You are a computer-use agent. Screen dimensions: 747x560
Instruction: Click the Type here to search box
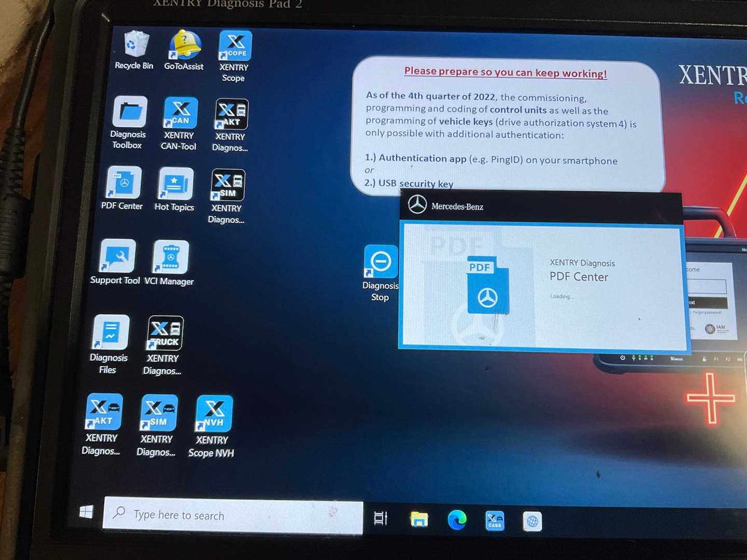233,515
